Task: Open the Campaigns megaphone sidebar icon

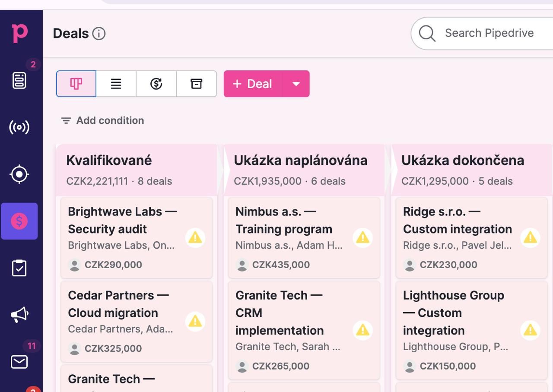Action: 19,315
